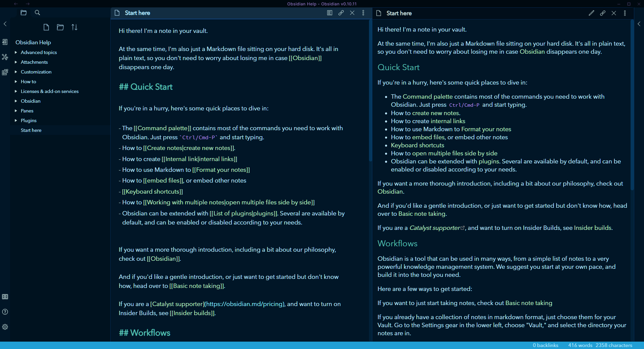Minimize the Obsidian window

point(619,4)
